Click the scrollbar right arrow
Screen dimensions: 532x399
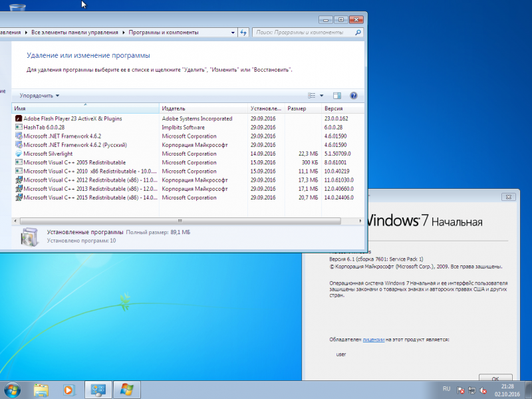tap(360, 221)
